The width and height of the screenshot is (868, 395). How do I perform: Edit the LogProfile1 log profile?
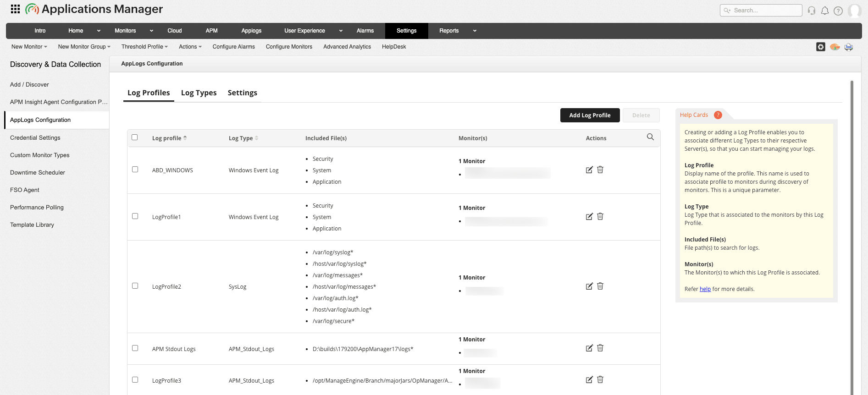(589, 217)
